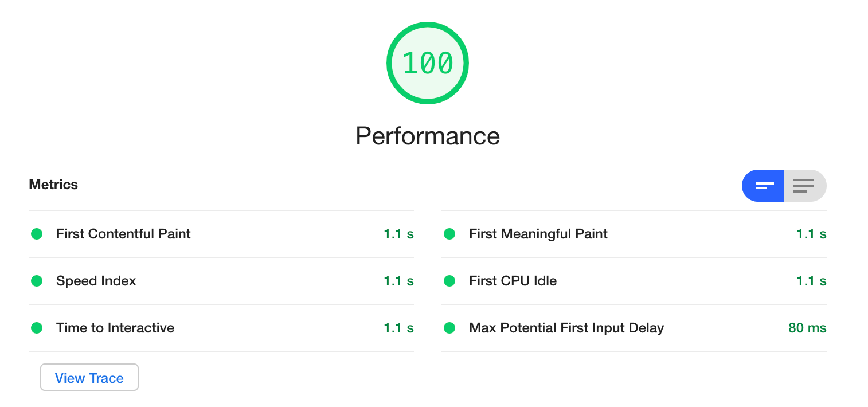
Task: Click the 1.1 s First CPU Idle value
Action: point(811,281)
